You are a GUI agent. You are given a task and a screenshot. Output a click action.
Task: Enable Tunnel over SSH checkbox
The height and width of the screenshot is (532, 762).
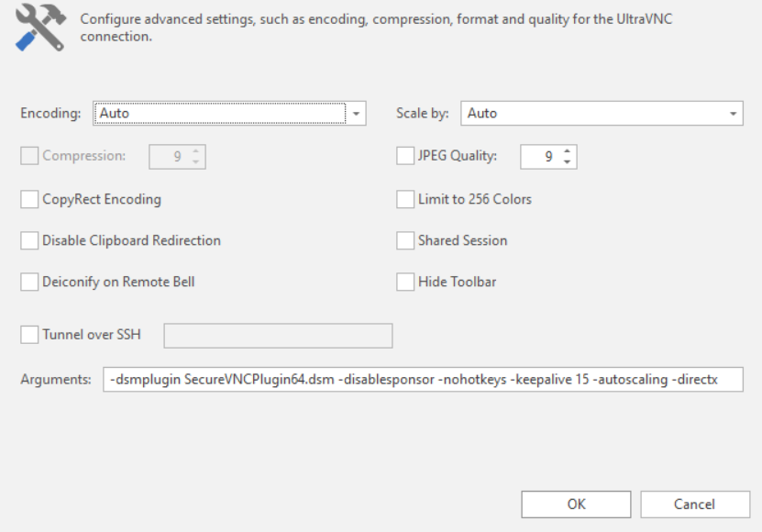29,335
